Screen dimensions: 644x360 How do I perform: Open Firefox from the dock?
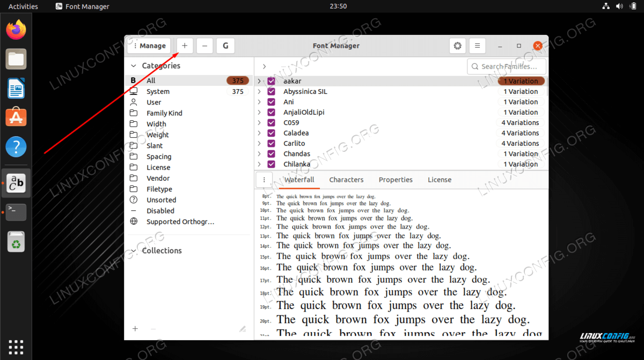coord(16,30)
